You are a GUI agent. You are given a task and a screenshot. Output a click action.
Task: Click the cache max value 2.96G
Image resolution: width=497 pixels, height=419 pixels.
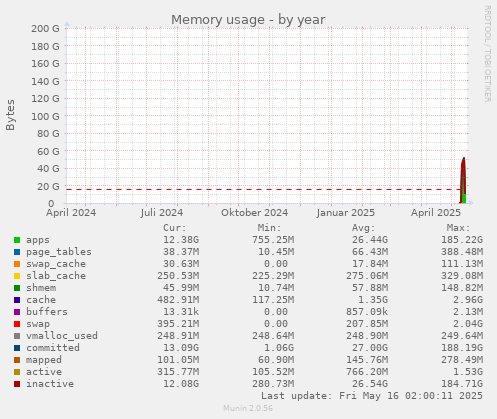tap(468, 300)
